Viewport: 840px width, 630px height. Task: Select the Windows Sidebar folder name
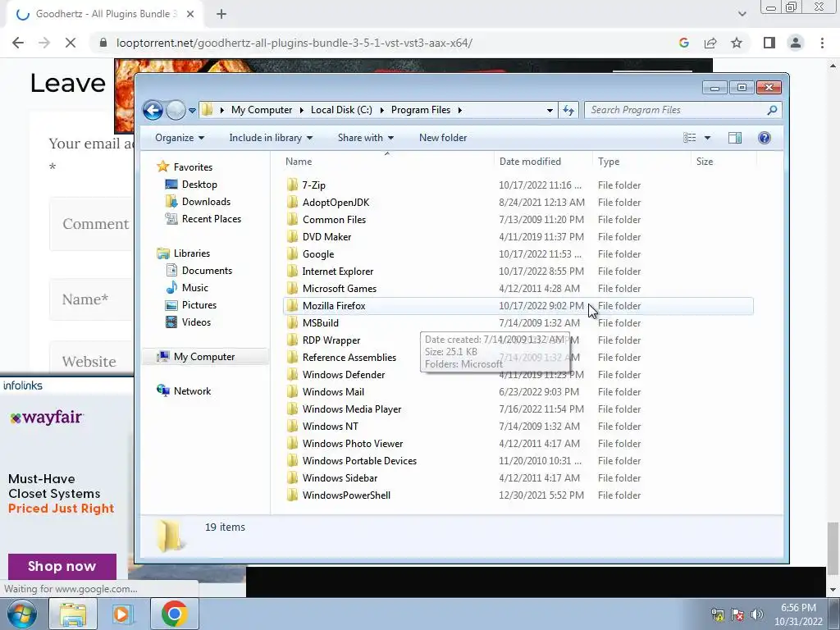[340, 478]
